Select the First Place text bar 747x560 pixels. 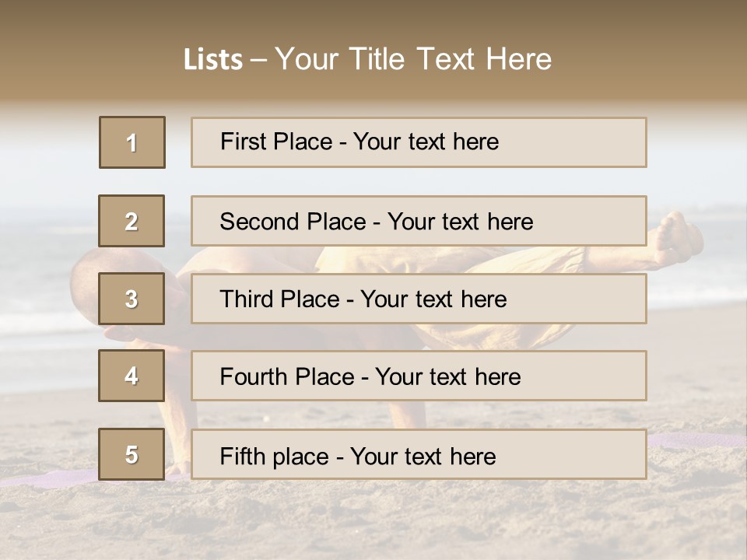(419, 142)
